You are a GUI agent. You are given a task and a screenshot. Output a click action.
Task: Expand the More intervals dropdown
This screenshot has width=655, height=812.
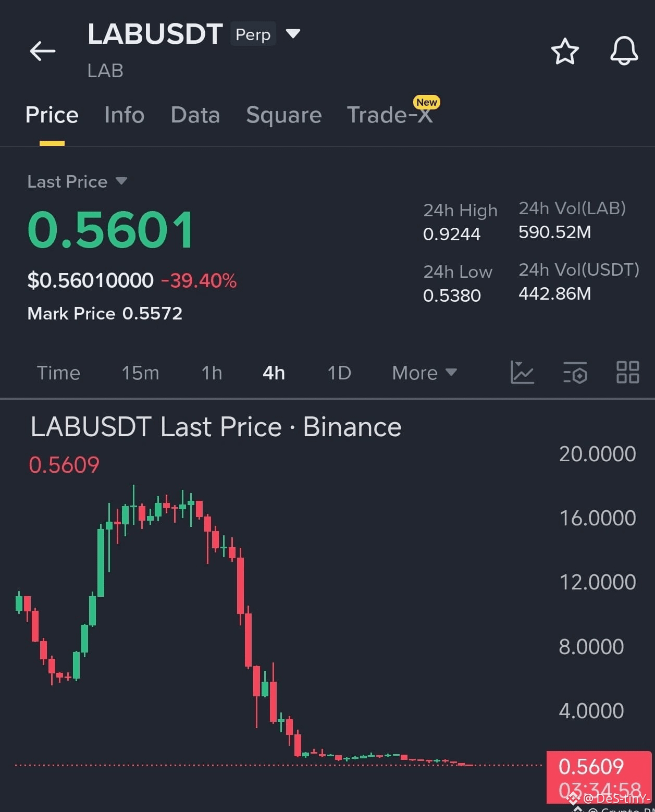pyautogui.click(x=424, y=373)
